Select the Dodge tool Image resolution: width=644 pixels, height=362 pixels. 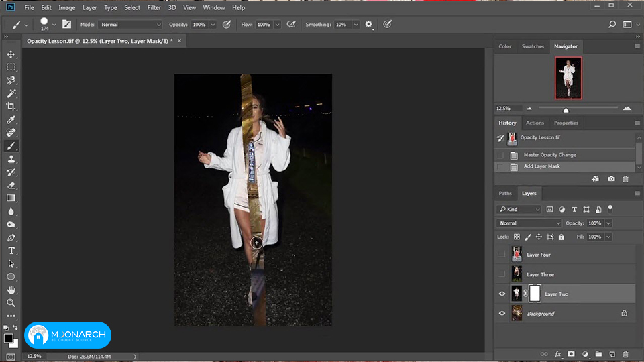[11, 225]
